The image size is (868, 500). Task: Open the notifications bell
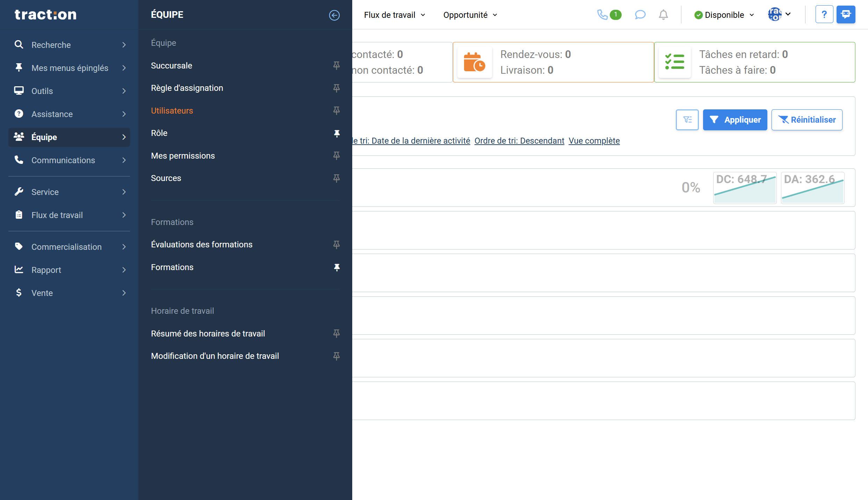pos(663,15)
